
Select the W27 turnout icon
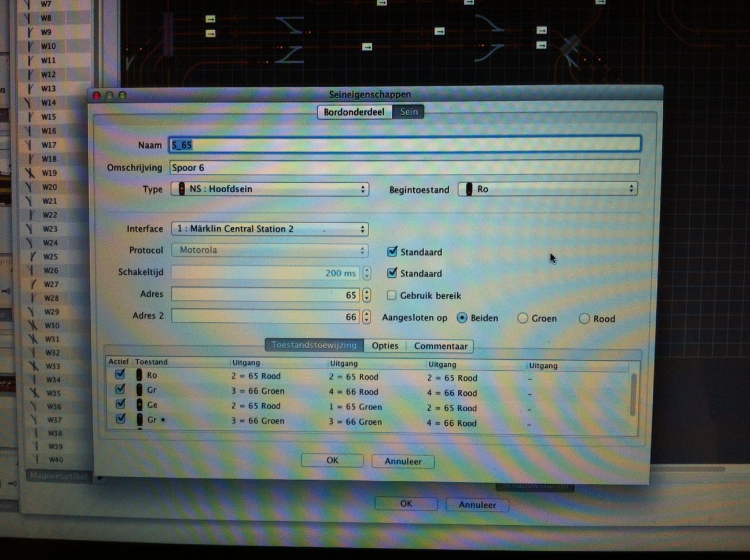point(33,284)
